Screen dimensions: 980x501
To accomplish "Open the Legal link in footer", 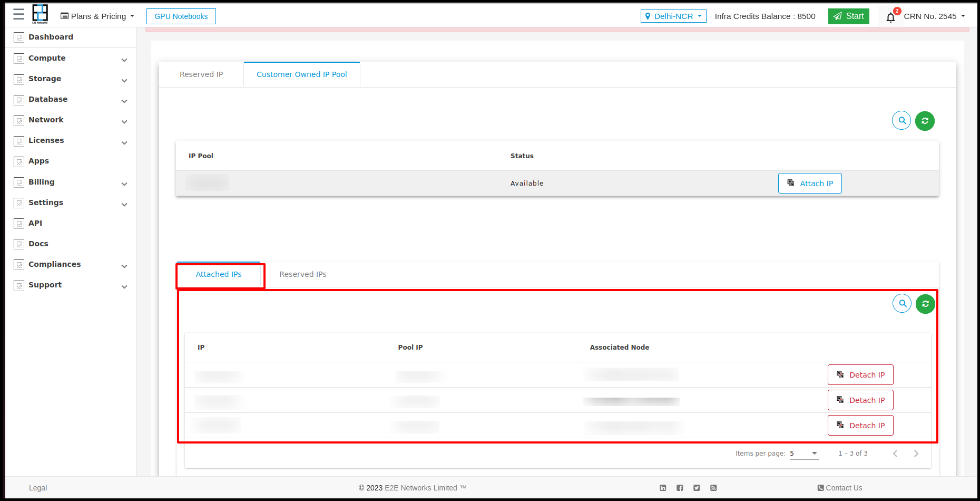I will (x=38, y=488).
